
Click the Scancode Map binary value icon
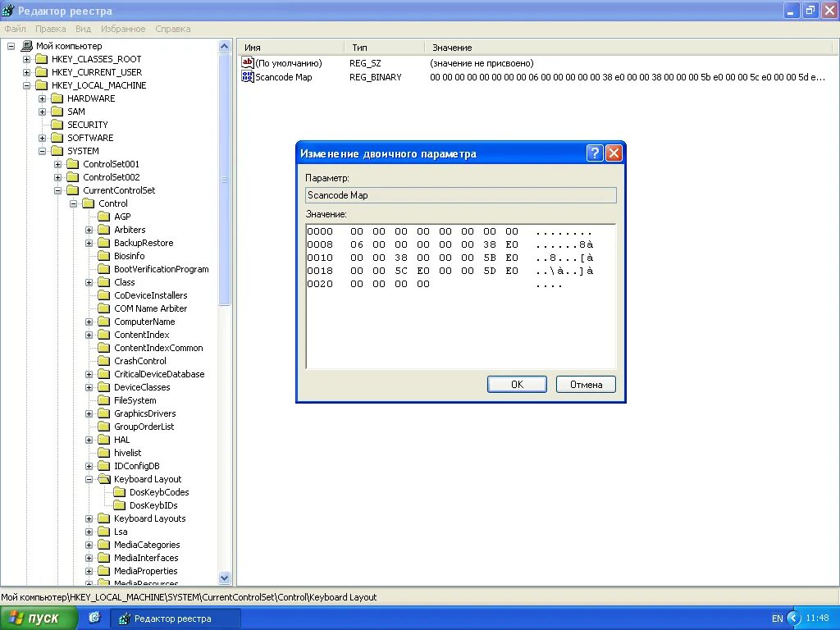[x=247, y=76]
